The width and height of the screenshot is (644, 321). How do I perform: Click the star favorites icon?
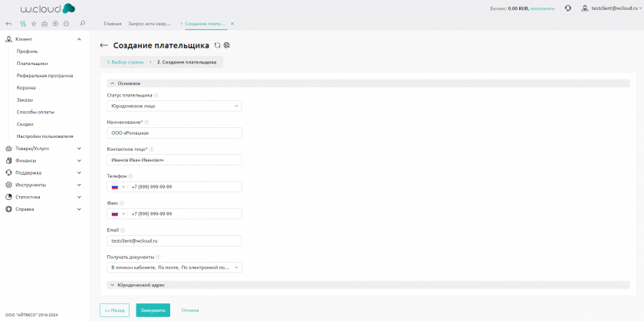(33, 24)
